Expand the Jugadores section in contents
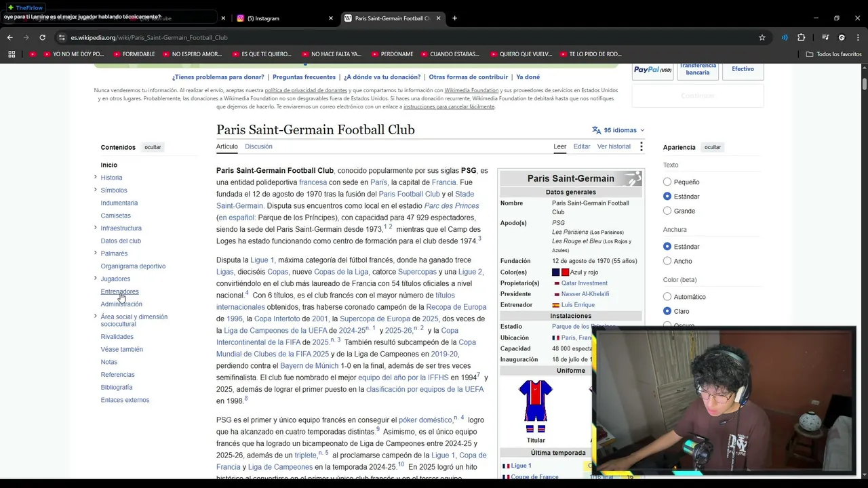 95,279
